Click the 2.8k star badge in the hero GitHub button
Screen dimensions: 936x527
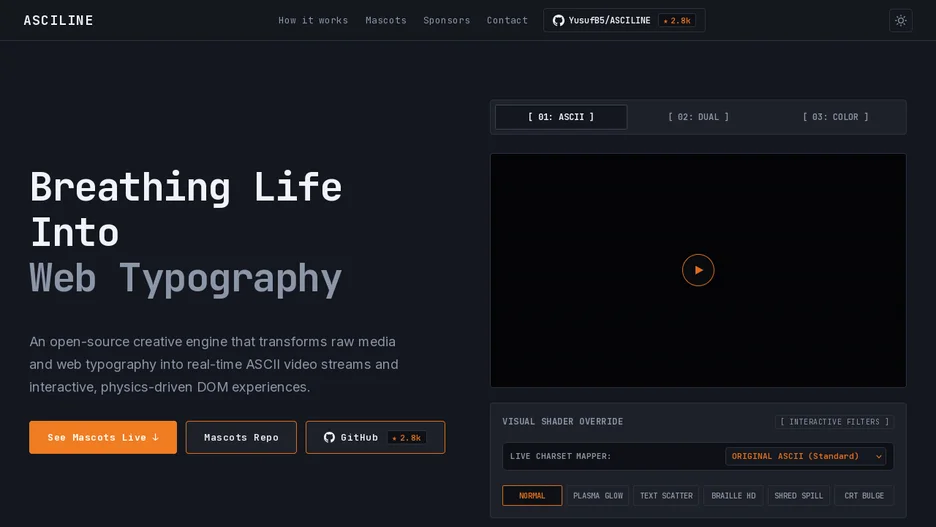(x=407, y=437)
